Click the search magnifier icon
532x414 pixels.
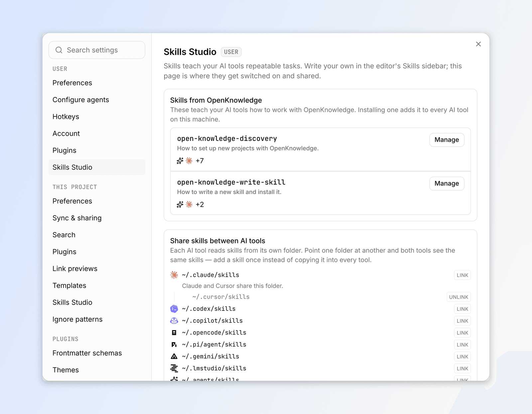59,50
